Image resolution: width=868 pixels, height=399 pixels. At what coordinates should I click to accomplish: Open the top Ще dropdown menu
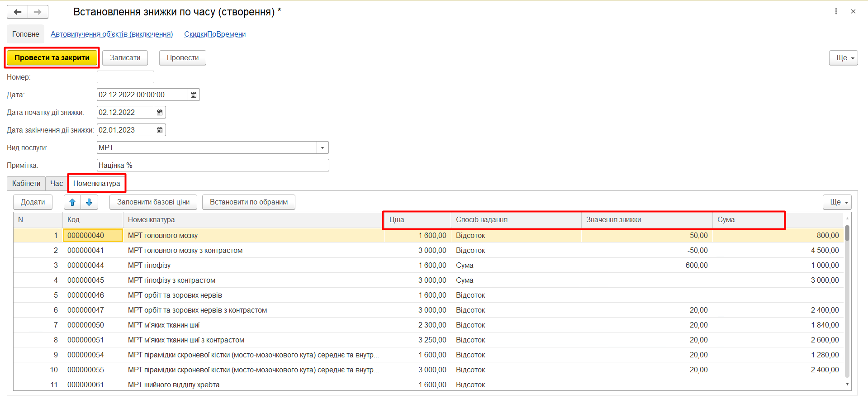tap(843, 58)
